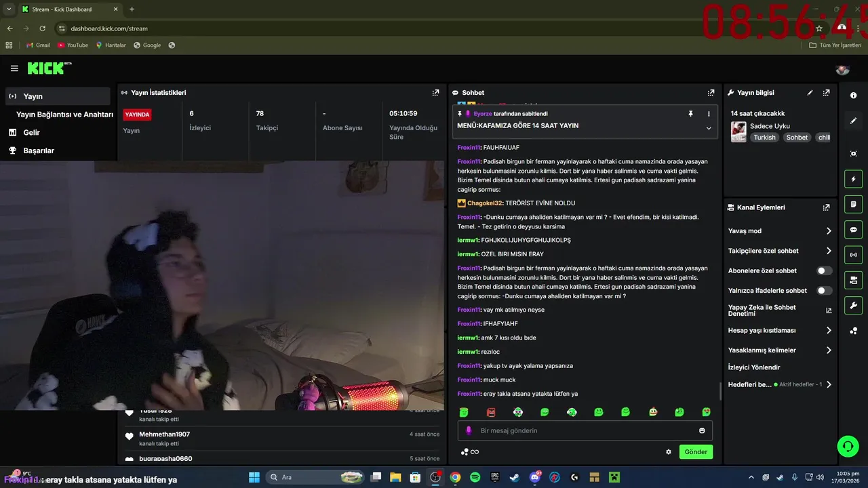Viewport: 868px width, 488px height.
Task: Click the broadcast signal sidebar icon
Action: (853, 255)
